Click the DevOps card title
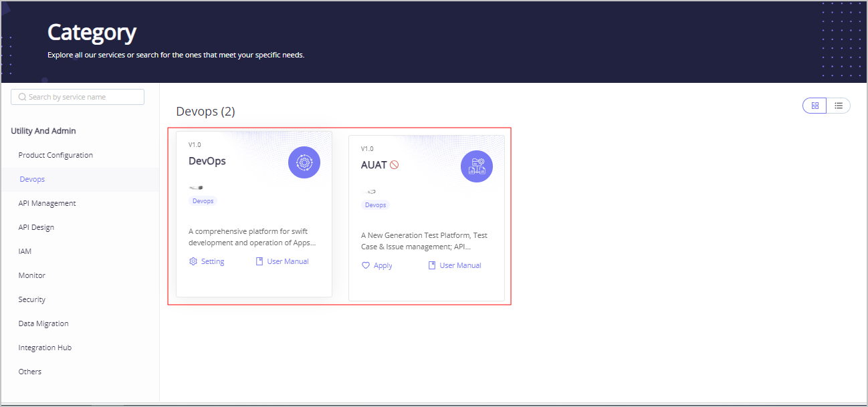 [207, 161]
